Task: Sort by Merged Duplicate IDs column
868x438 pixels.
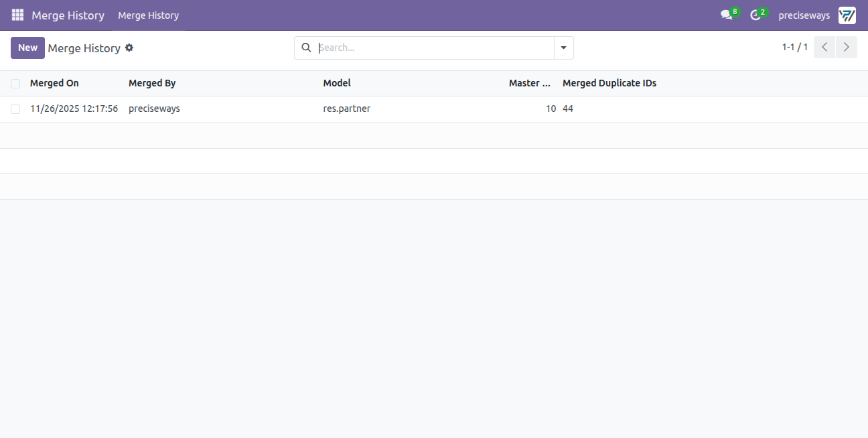Action: [609, 83]
